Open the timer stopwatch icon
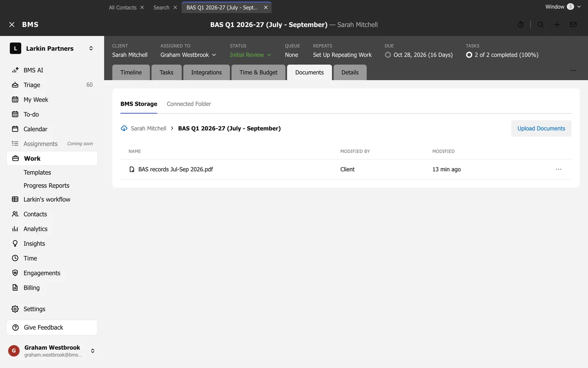 click(x=521, y=25)
